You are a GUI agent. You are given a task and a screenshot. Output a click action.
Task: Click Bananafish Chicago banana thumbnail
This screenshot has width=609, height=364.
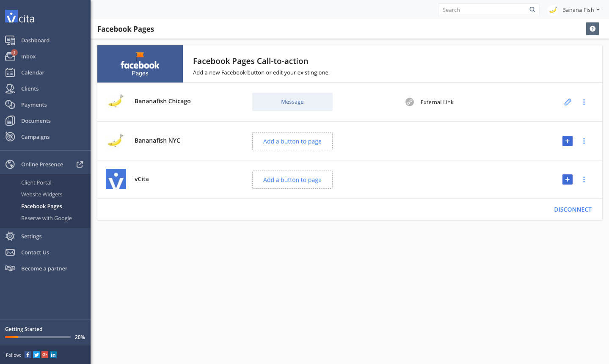click(x=116, y=101)
